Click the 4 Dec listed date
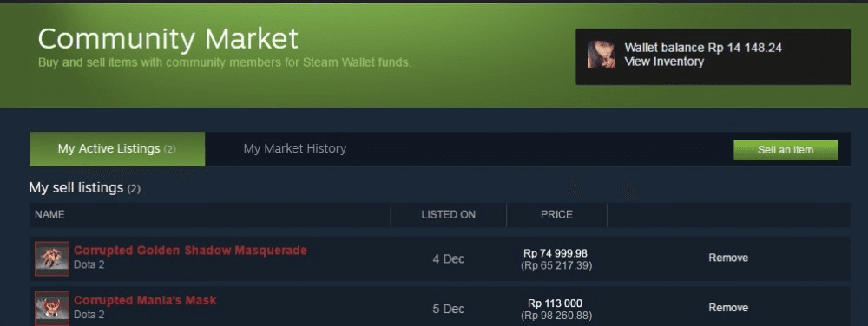The height and width of the screenshot is (326, 868). [449, 258]
